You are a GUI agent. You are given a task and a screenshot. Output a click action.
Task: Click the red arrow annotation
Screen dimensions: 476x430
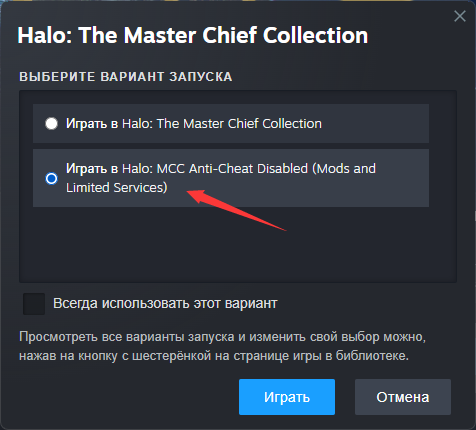[x=236, y=210]
